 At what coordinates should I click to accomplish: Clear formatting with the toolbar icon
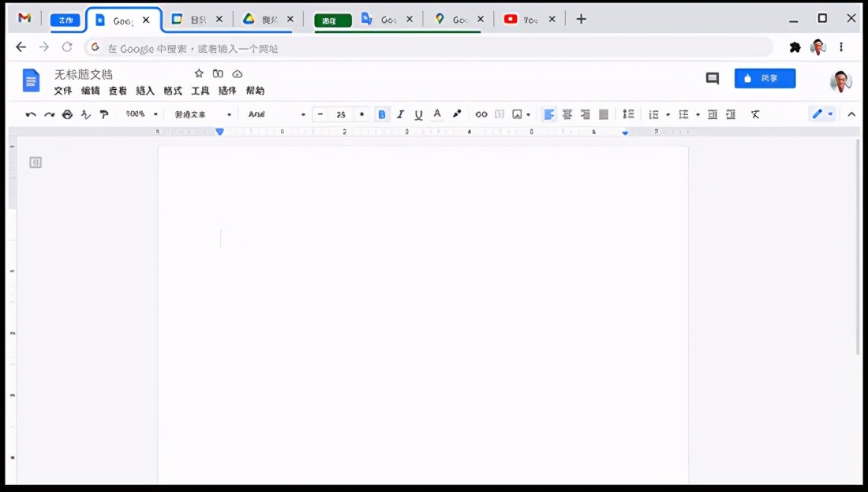pyautogui.click(x=754, y=114)
